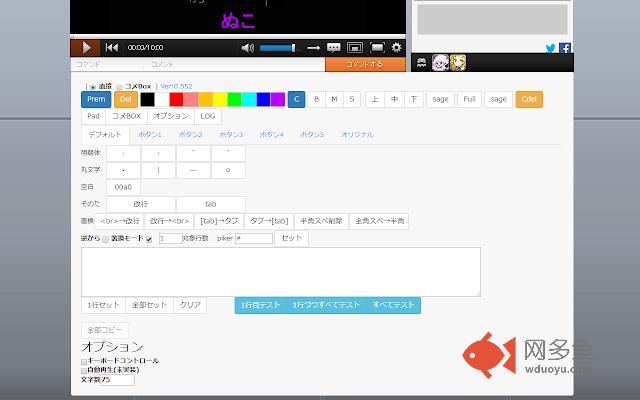Insert the 00a0 blank character
This screenshot has width=640, height=400.
123,187
